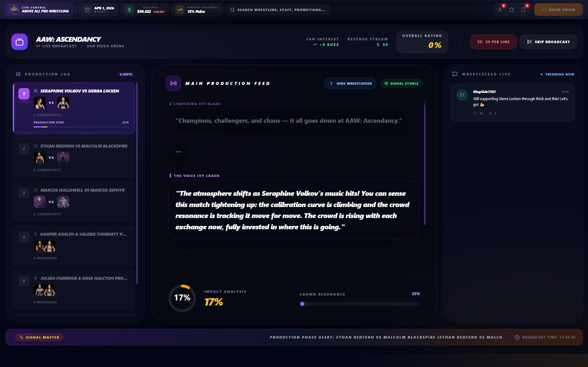588x367 pixels.
Task: Like the RingSide7302 post via heart icon
Action: point(475,113)
